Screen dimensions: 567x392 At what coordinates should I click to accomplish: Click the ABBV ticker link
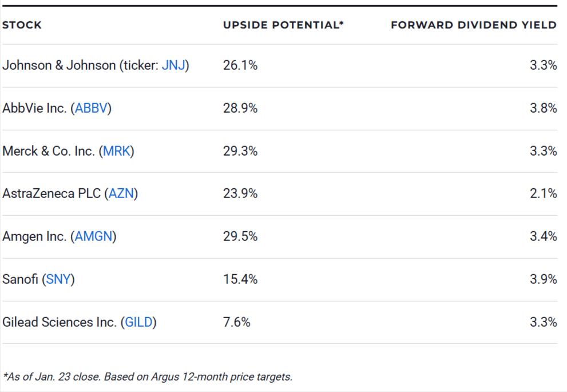click(90, 108)
